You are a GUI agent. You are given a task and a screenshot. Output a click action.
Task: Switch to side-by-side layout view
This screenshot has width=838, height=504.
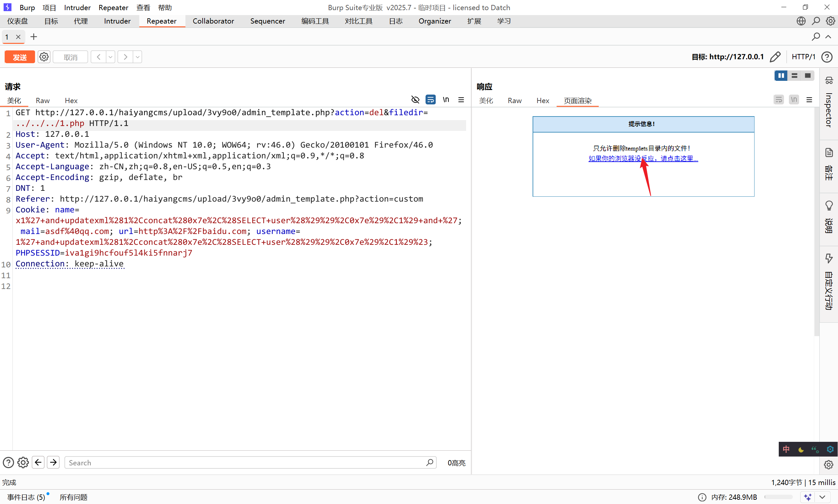pos(781,75)
